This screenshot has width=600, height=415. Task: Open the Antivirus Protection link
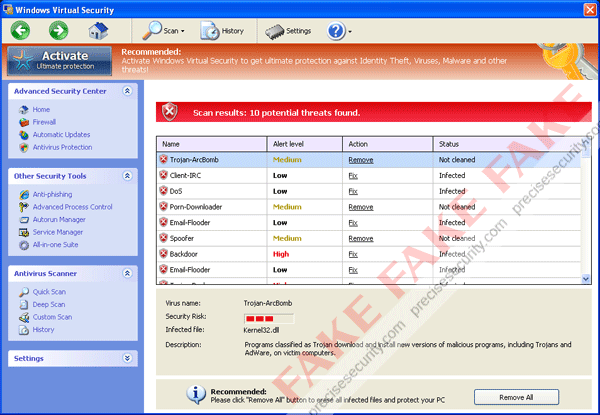(x=62, y=147)
